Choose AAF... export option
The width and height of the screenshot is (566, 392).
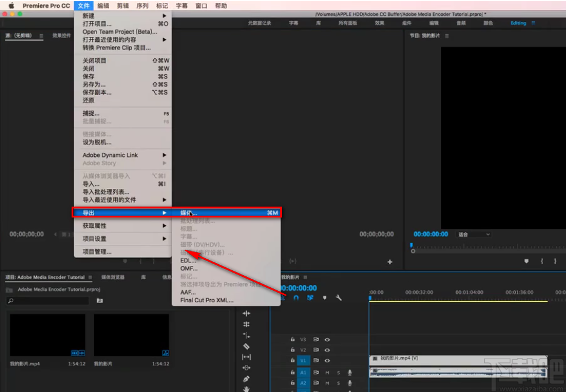(226, 292)
